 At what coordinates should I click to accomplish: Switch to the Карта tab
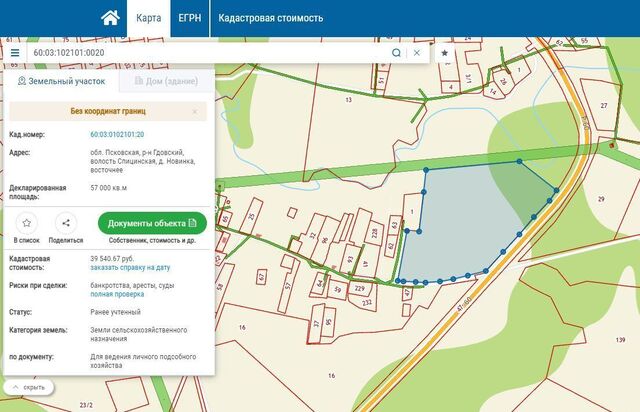click(x=148, y=18)
